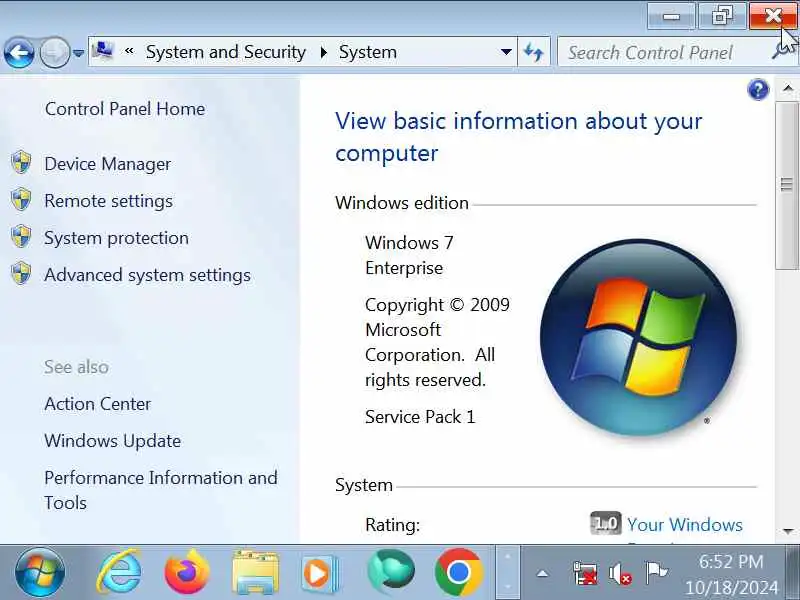The image size is (800, 600).
Task: Close the System window
Action: pos(773,16)
